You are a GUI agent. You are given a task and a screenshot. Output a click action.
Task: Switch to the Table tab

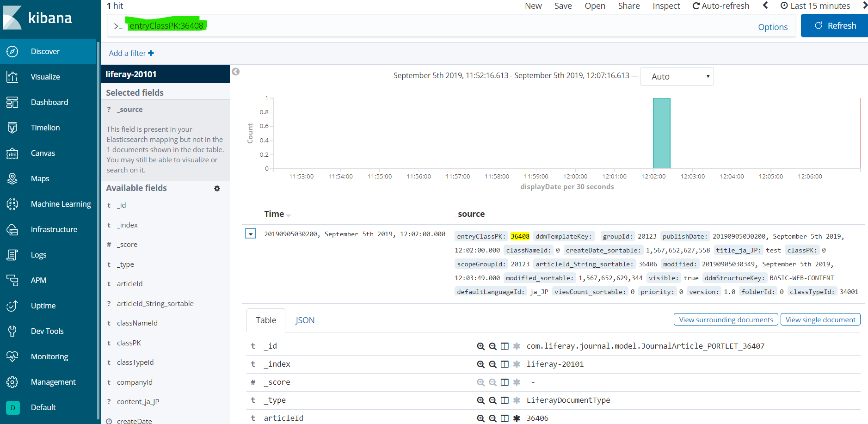(266, 320)
